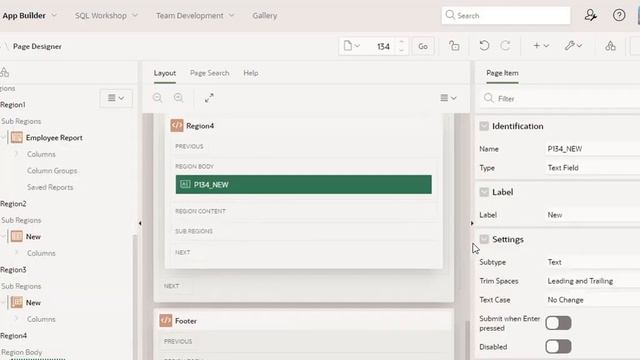
Task: Open the Text Case dropdown
Action: (x=593, y=300)
